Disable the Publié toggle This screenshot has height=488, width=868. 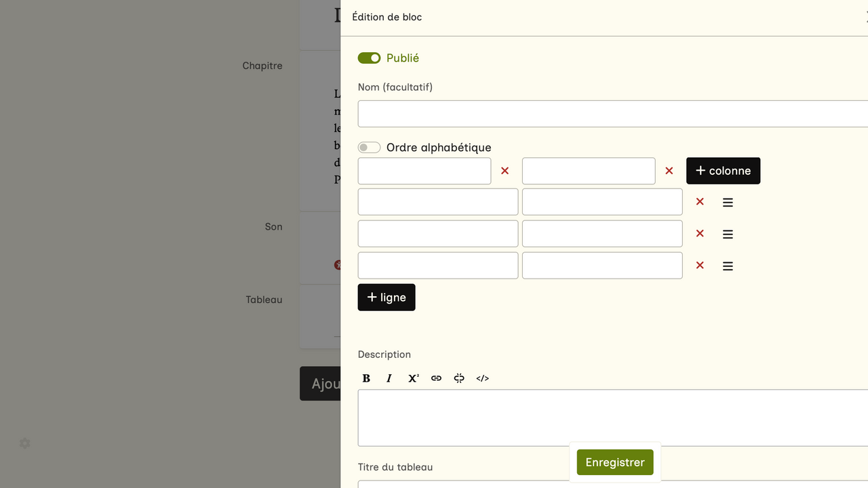(x=369, y=58)
